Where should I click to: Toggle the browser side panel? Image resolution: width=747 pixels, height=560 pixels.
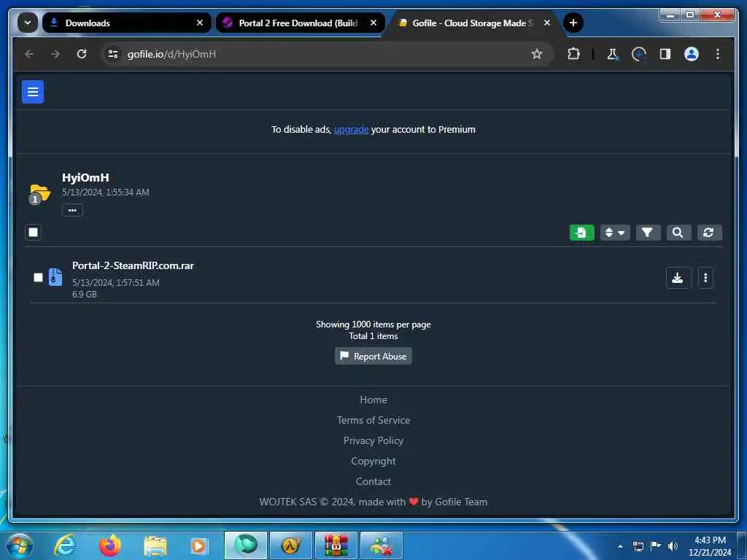click(x=665, y=54)
